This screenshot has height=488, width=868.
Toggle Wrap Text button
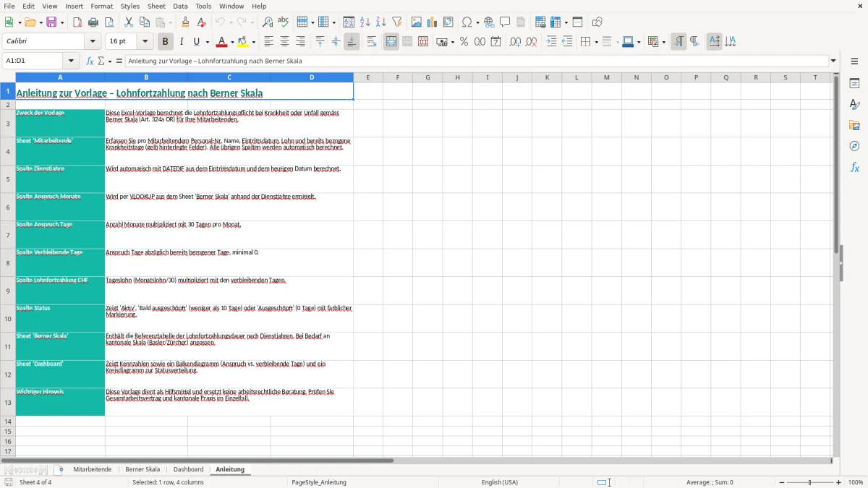(x=372, y=42)
